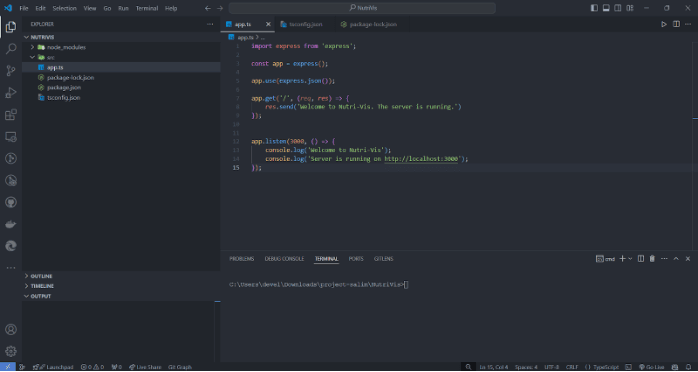Open the Run and Debug view
Viewport: 698px width, 372px height.
point(11,93)
